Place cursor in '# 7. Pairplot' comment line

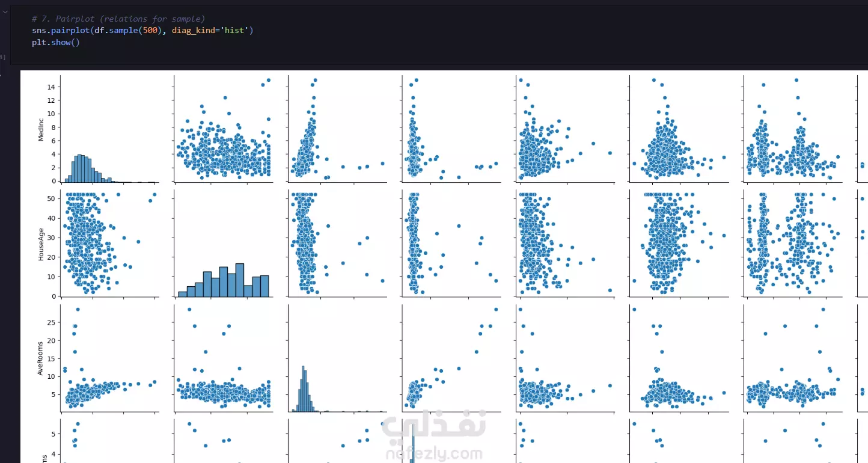118,19
